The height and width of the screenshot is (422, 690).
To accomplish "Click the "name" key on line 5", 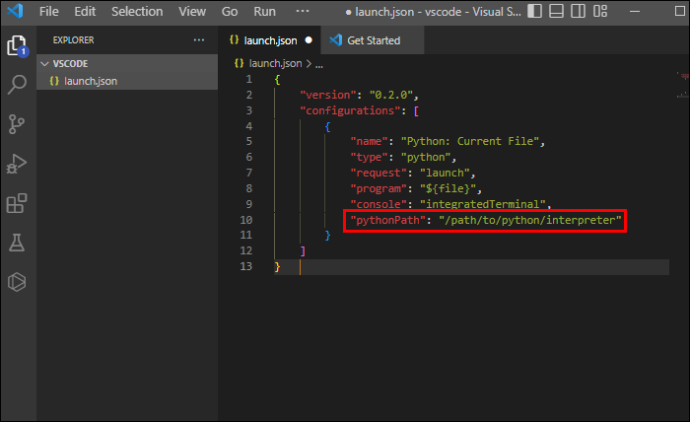I will (x=369, y=141).
